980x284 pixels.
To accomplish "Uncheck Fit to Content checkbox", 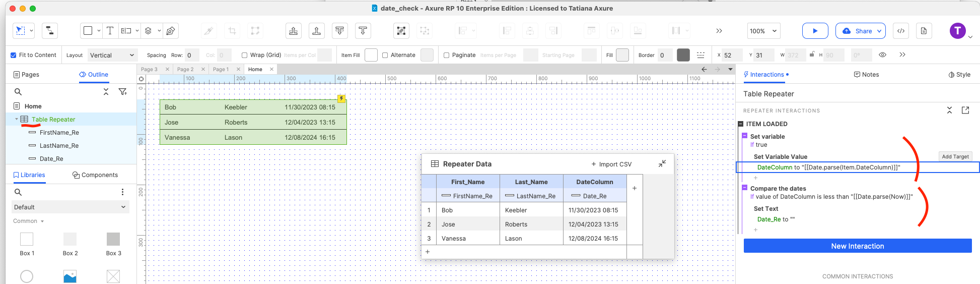I will tap(14, 55).
